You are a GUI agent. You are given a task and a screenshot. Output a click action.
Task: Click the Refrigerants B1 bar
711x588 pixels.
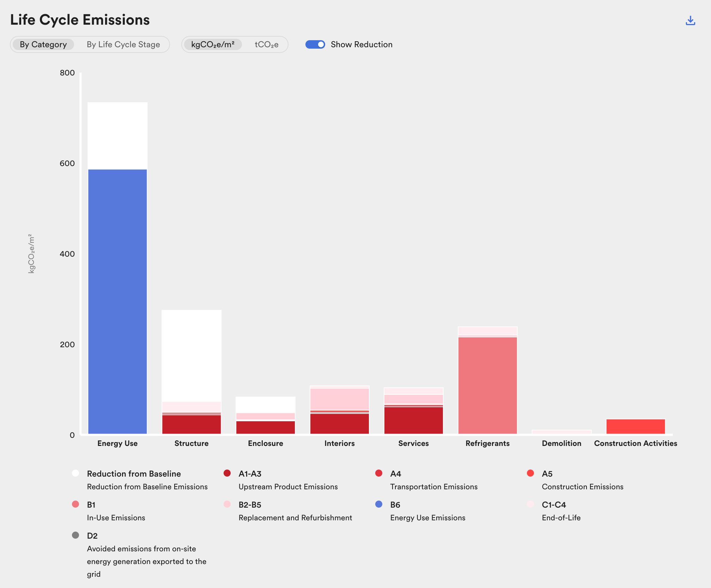488,385
